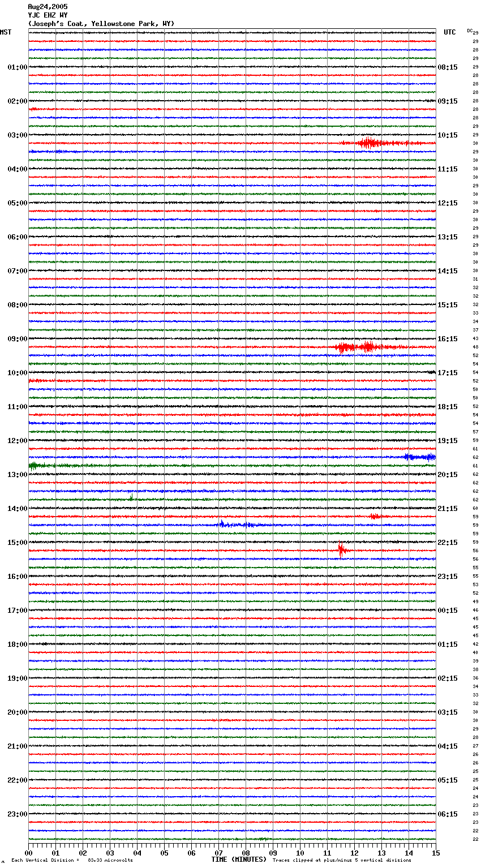Click the '20:15' UTC time label

448,475
